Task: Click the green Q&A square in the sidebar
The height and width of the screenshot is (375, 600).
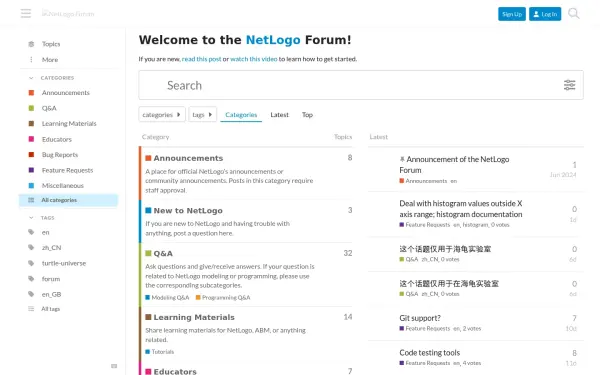Action: click(x=31, y=108)
